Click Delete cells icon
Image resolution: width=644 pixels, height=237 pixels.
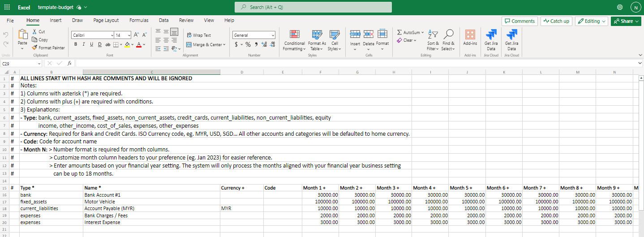point(369,34)
